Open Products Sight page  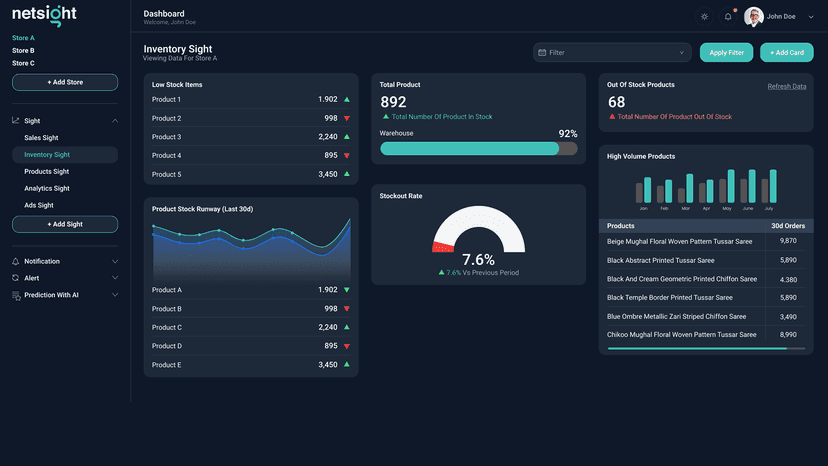46,172
